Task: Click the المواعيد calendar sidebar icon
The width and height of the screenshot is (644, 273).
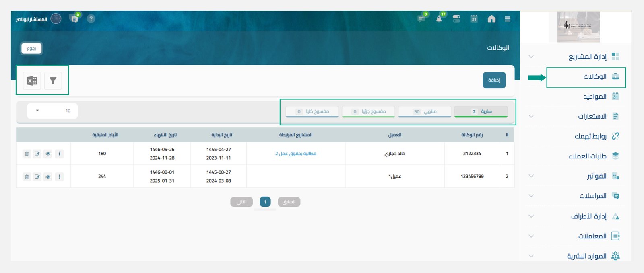Action: tap(615, 96)
